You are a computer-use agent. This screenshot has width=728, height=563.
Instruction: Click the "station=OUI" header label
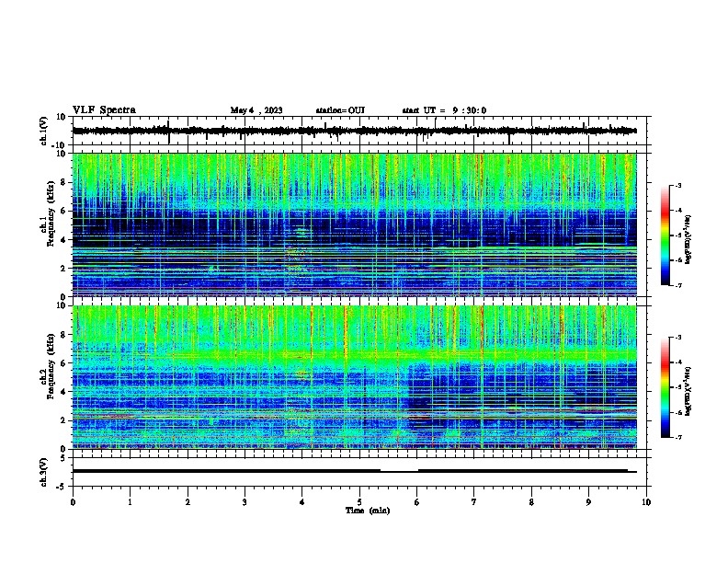tap(340, 110)
